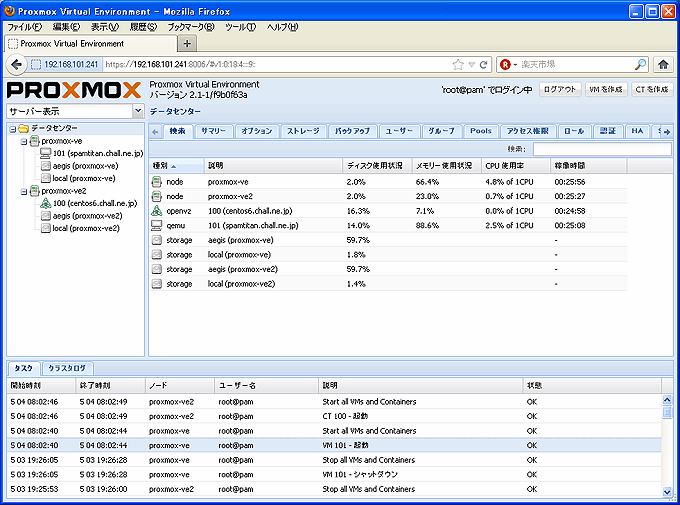Collapse the データセンター tree node
680x505 pixels.
pyautogui.click(x=13, y=129)
